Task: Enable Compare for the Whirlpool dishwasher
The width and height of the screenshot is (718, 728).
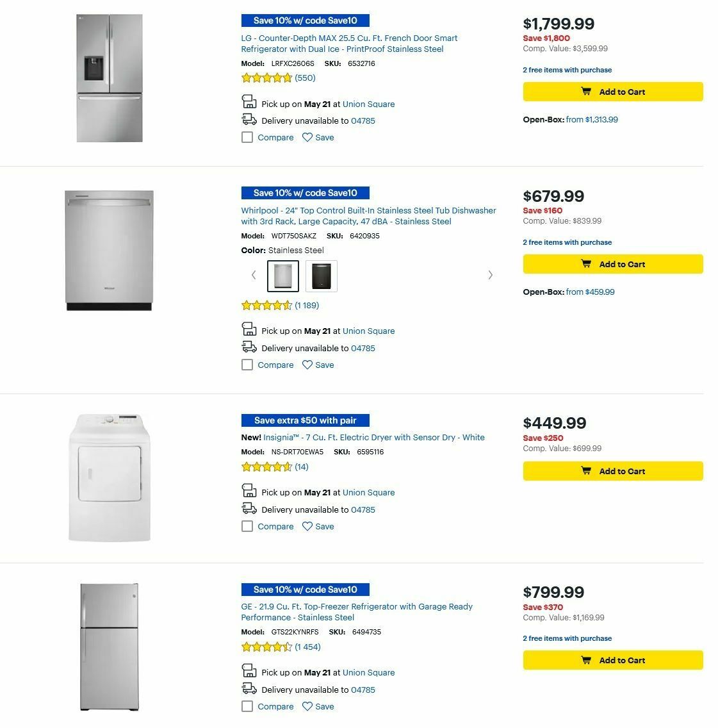Action: click(x=247, y=365)
